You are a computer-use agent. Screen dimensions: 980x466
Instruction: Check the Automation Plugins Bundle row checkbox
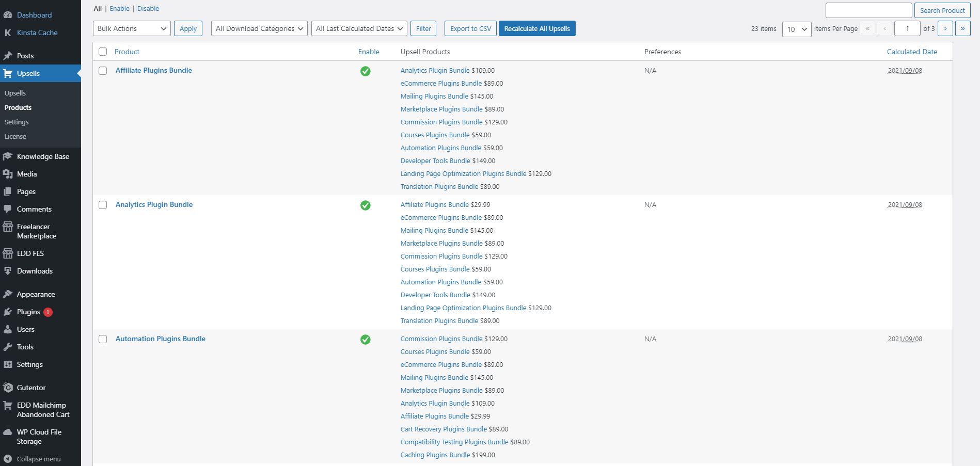(103, 339)
